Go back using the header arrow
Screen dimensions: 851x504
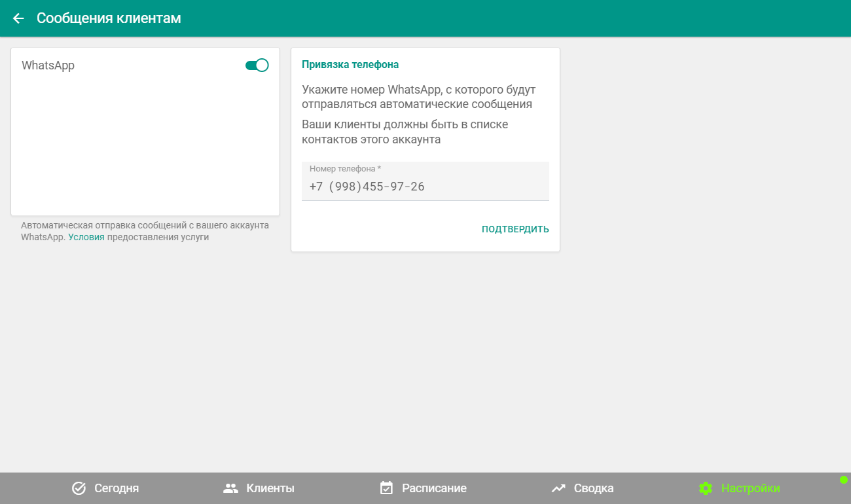point(18,18)
